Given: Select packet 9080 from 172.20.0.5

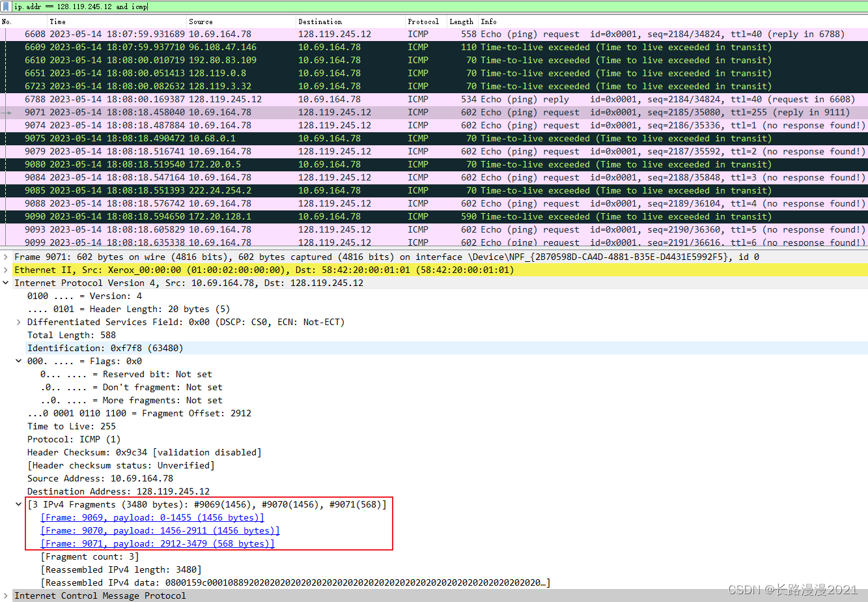Looking at the screenshot, I should coord(434,164).
